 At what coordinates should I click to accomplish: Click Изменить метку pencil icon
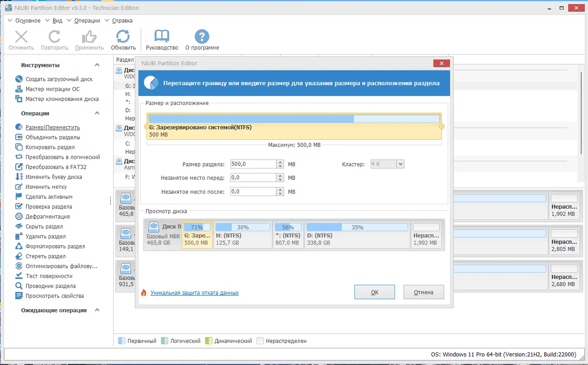click(19, 187)
